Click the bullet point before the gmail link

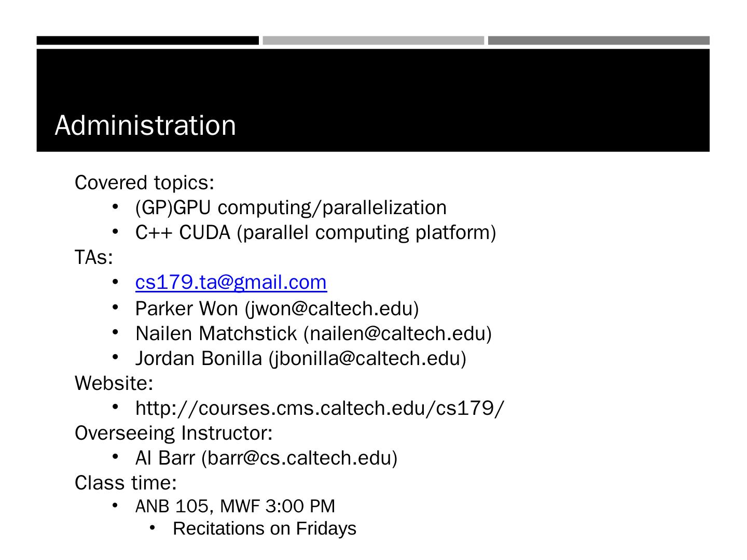[115, 282]
